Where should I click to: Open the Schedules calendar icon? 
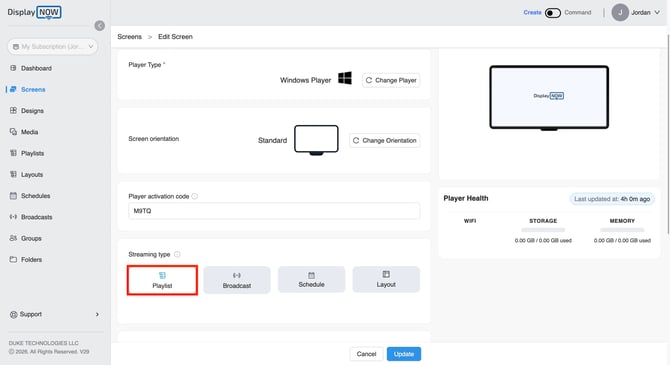click(13, 196)
